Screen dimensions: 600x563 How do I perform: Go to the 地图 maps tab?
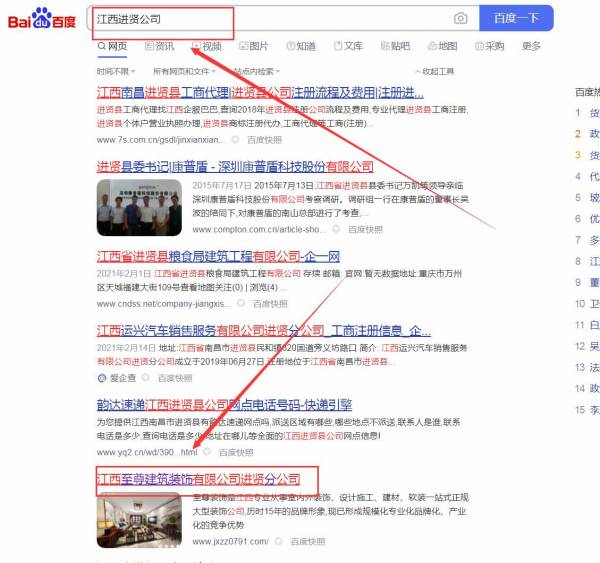(x=441, y=46)
